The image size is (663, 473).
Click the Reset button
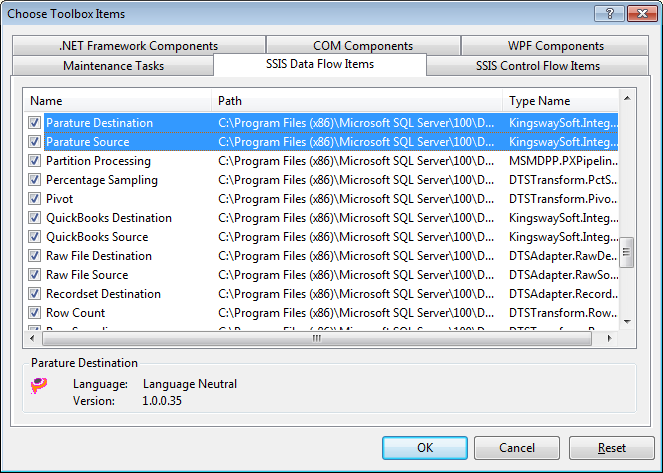(611, 448)
